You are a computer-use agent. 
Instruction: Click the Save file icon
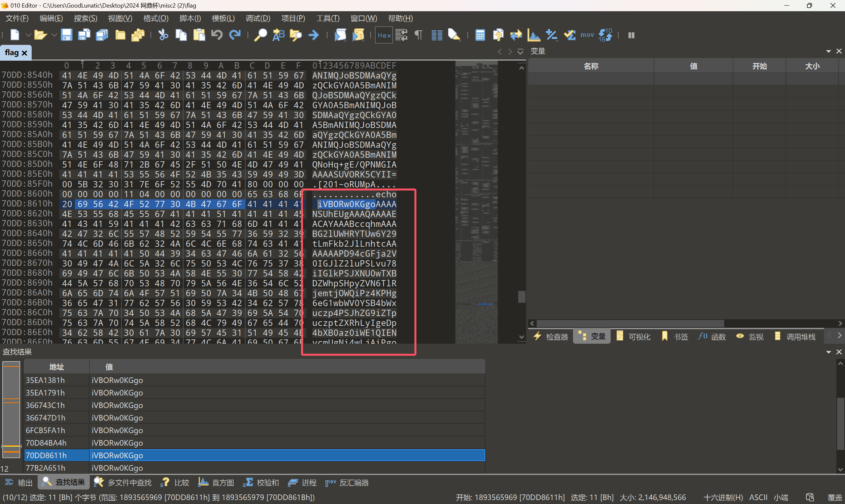(66, 35)
